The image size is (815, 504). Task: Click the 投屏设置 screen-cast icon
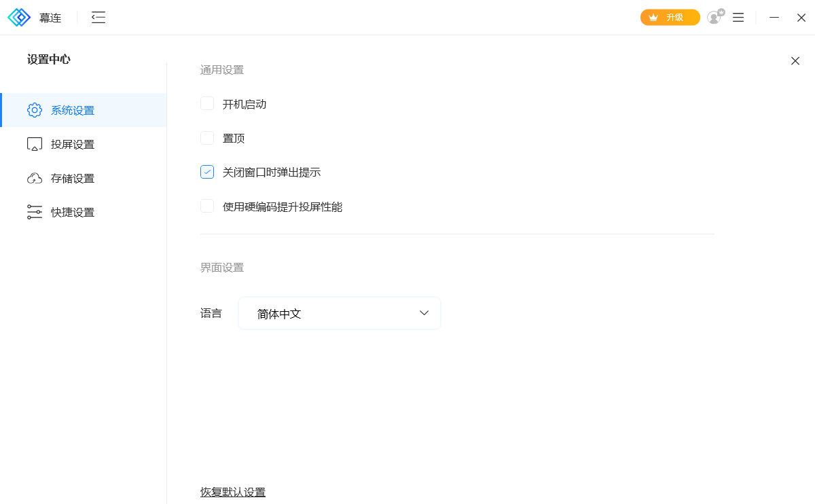[35, 144]
